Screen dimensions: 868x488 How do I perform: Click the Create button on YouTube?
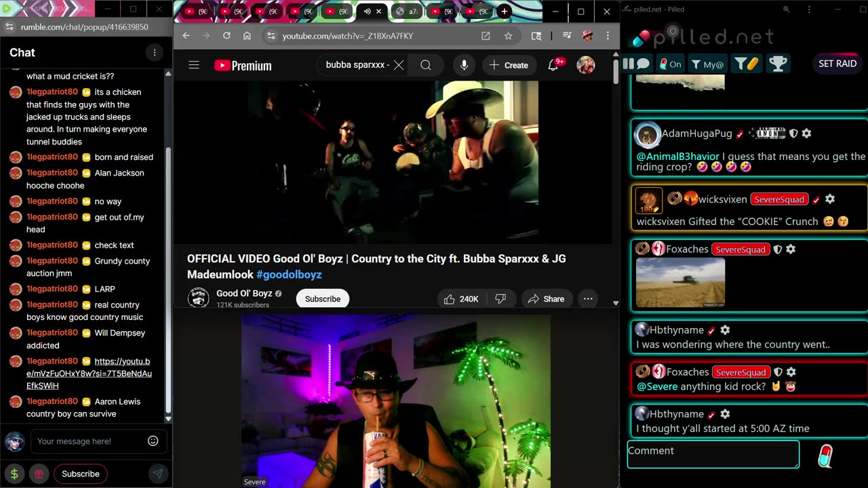(x=509, y=65)
